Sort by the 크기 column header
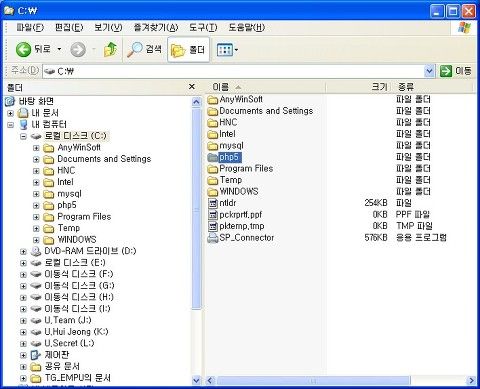 pos(357,87)
